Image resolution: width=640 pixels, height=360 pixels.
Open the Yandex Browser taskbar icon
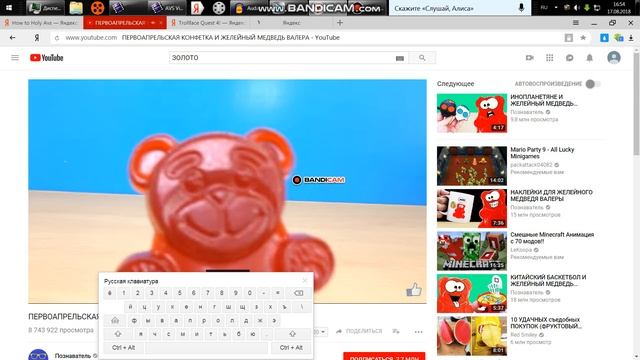pos(197,8)
